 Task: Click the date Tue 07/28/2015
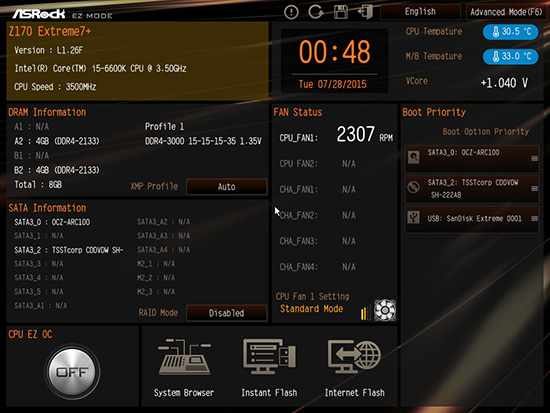tap(332, 84)
